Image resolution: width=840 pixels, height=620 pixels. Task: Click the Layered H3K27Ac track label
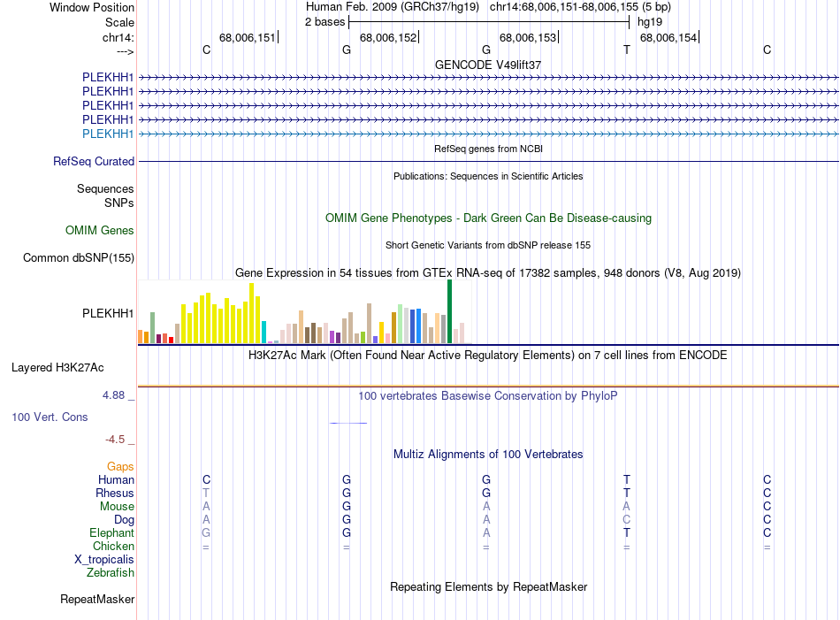tap(57, 368)
